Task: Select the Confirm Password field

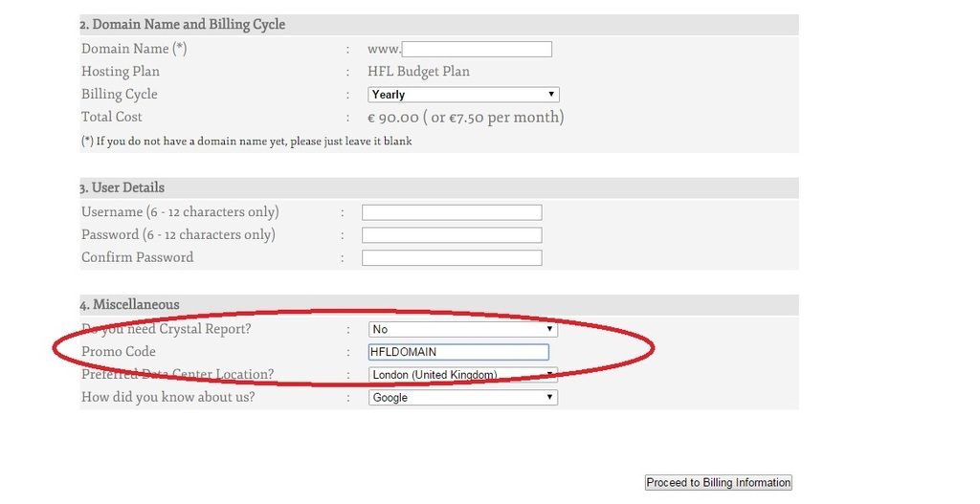Action: (452, 258)
